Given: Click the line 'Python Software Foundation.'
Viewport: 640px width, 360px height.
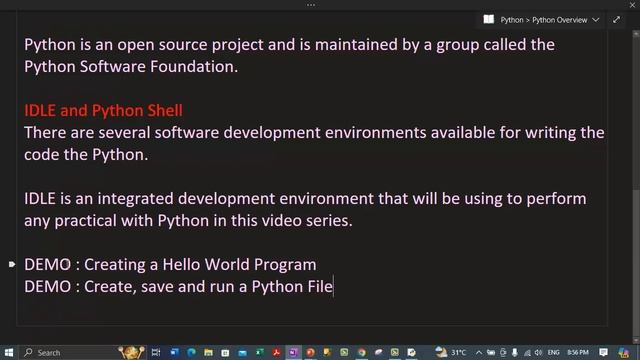Looking at the screenshot, I should pos(131,67).
